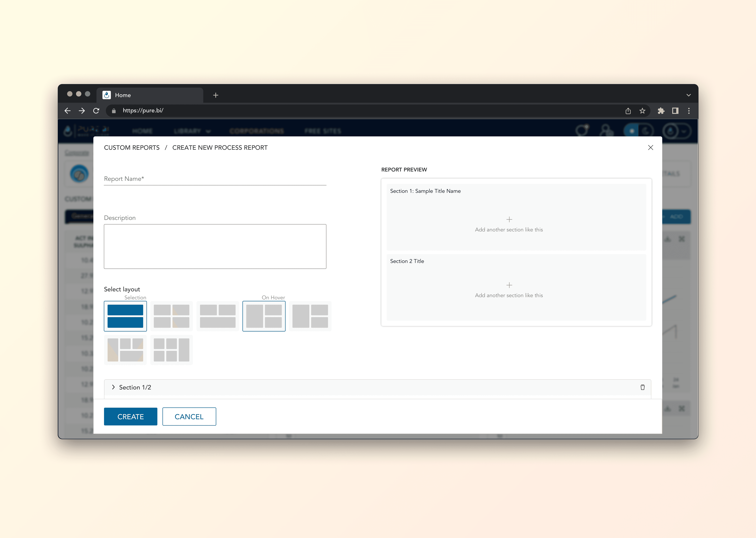
Task: Choose layout with two top, one bottom
Action: [218, 316]
